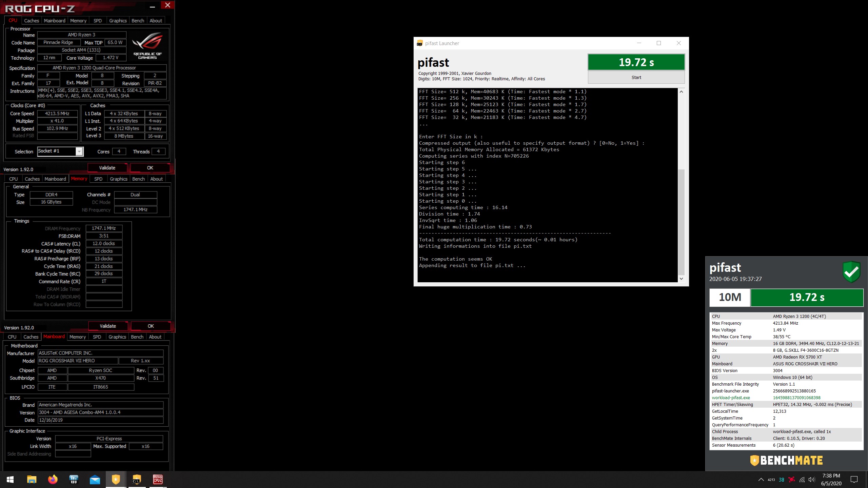Click the DRAM Frequency value 1747.1 MHz

click(104, 228)
